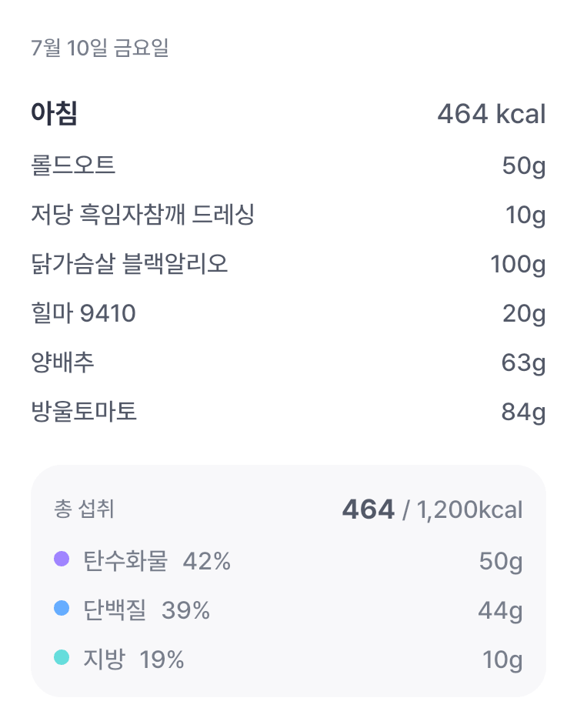Open the 아침 meal heading

coord(55,113)
